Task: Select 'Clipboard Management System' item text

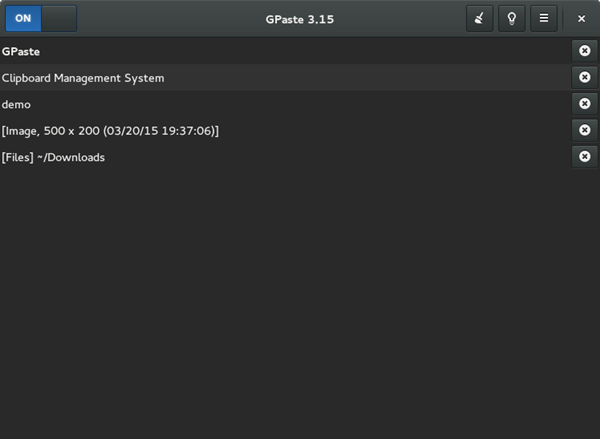Action: pyautogui.click(x=83, y=77)
